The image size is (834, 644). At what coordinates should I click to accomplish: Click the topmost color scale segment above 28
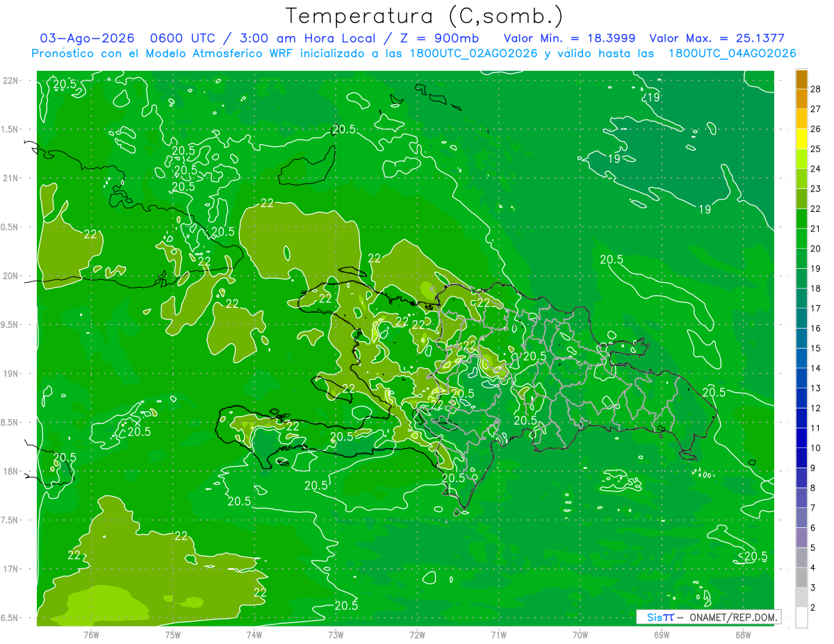click(801, 79)
